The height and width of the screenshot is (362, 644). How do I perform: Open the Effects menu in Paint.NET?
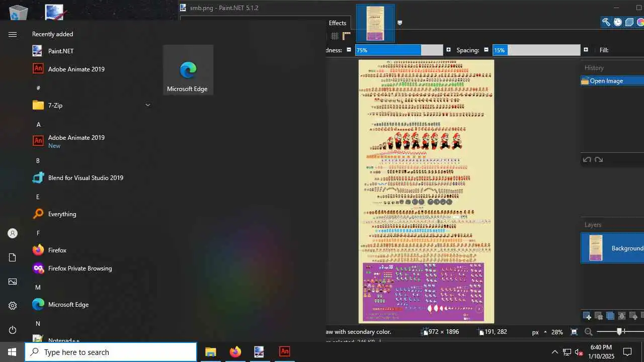pos(337,23)
